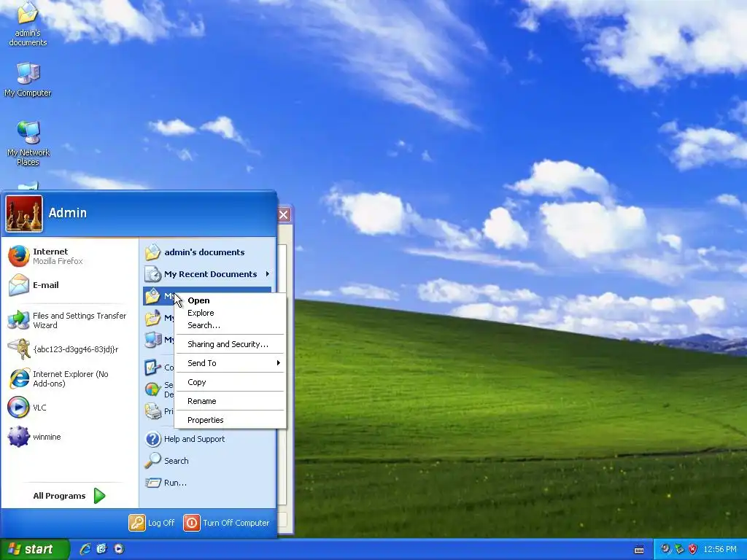
Task: Click keyboard icon in taskbar
Action: [639, 550]
